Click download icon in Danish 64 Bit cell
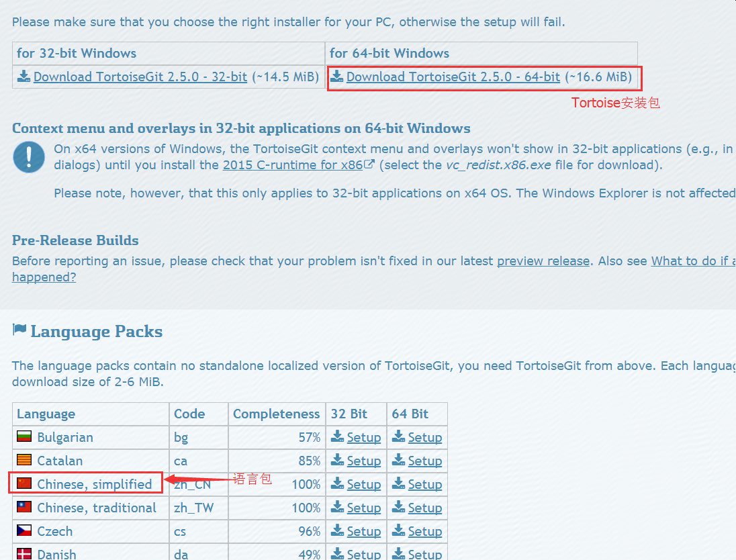 pyautogui.click(x=398, y=553)
